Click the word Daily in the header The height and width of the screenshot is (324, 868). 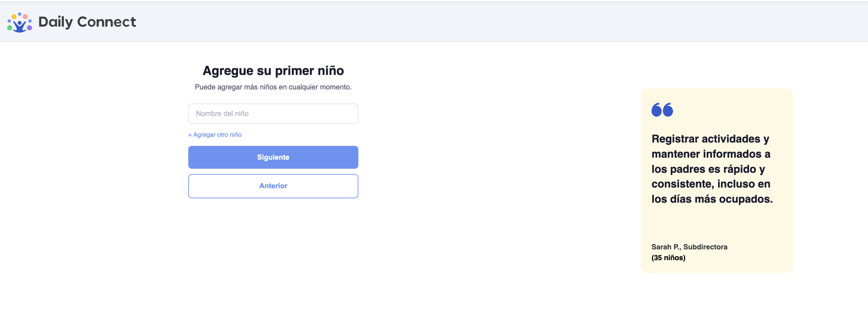pyautogui.click(x=55, y=22)
